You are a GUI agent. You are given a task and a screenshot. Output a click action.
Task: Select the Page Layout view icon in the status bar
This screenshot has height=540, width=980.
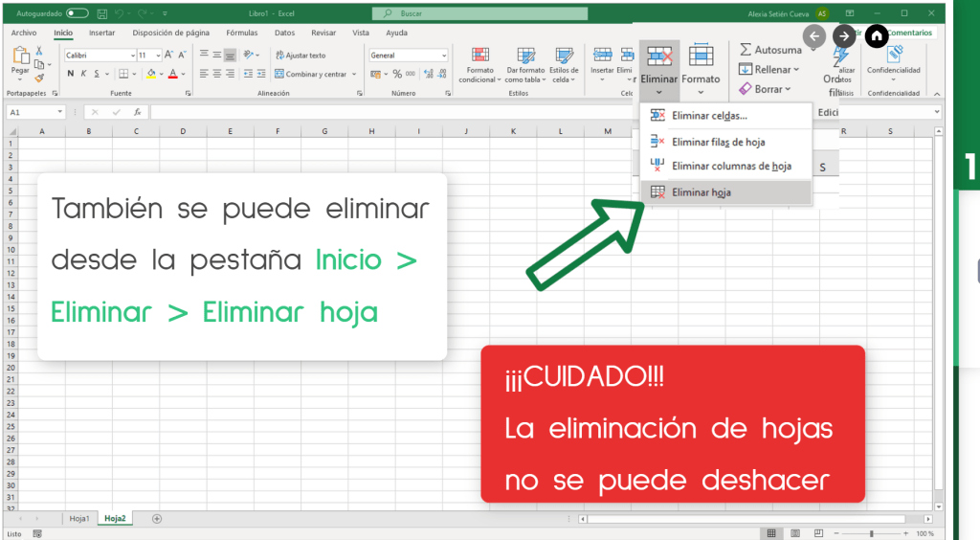point(795,533)
